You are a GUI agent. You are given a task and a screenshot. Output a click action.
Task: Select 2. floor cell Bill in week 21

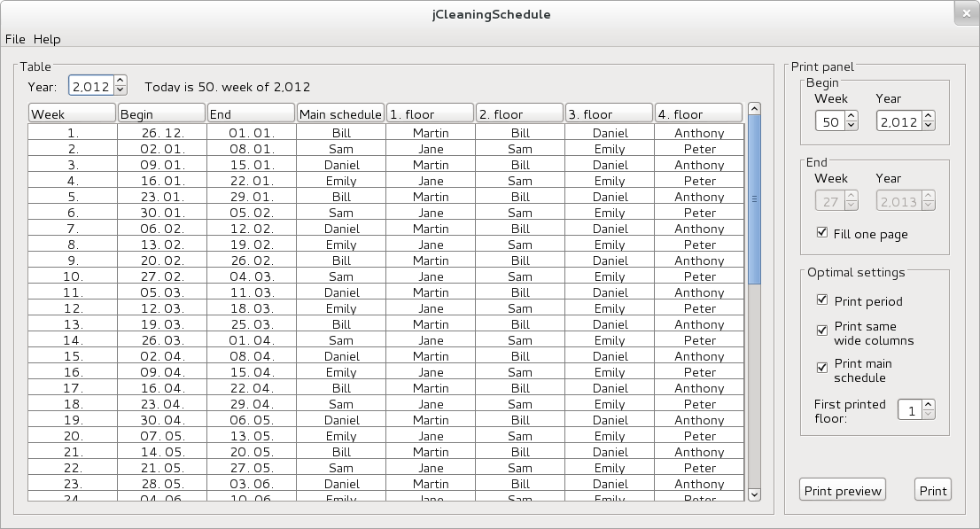coord(520,451)
